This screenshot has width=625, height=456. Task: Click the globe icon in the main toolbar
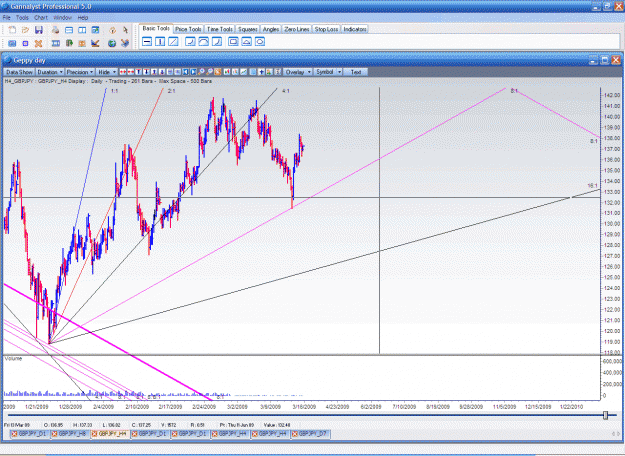coord(112,43)
